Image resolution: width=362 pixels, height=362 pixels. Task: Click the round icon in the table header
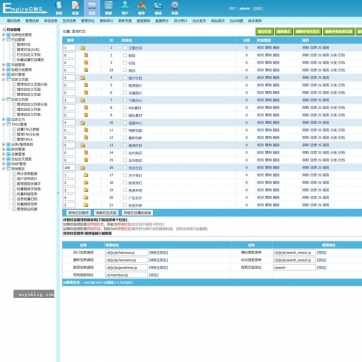(90, 40)
